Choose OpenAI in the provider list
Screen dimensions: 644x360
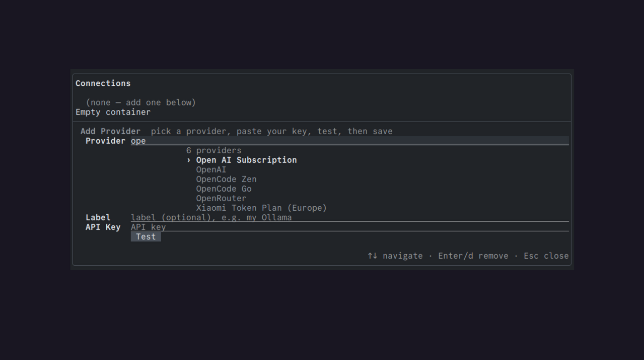211,169
